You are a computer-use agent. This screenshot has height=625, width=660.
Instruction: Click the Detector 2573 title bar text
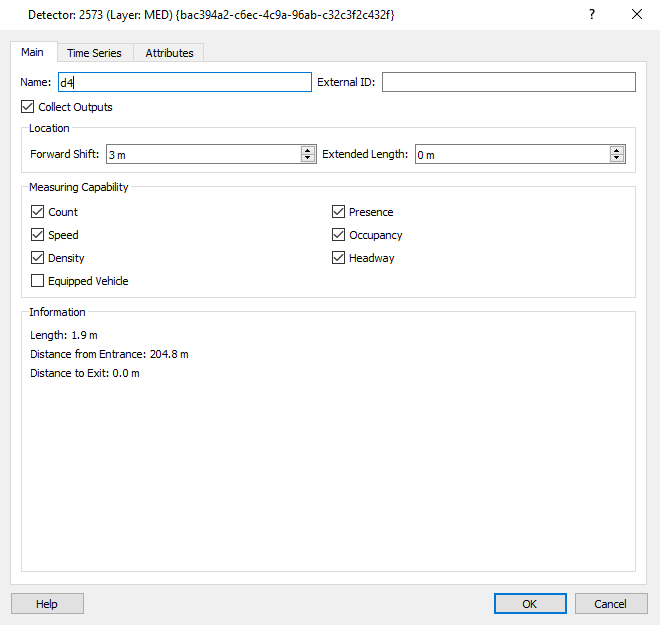pyautogui.click(x=211, y=15)
